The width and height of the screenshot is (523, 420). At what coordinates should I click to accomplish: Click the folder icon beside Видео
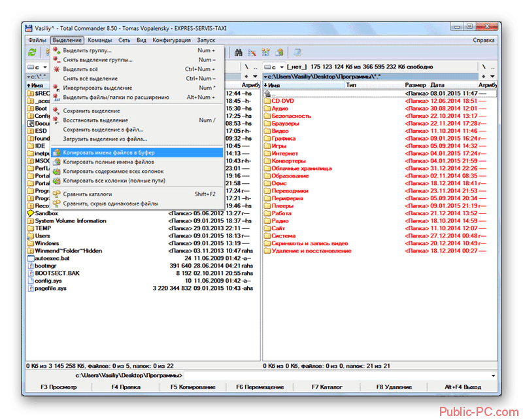pyautogui.click(x=267, y=131)
